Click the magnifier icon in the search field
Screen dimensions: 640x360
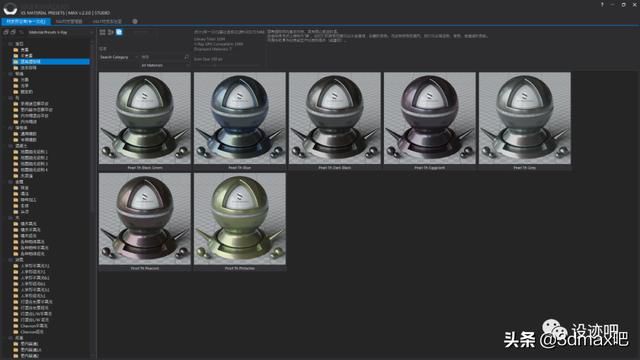click(187, 57)
